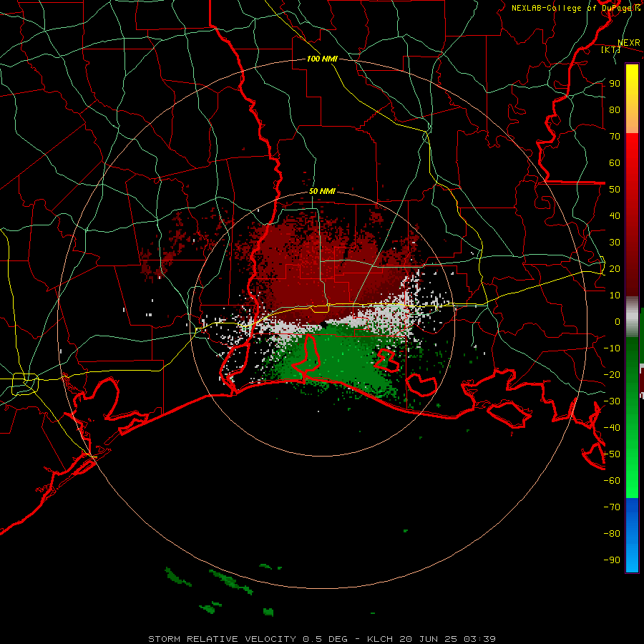
Task: Click the -10 value on the velocity scale
Action: click(612, 348)
